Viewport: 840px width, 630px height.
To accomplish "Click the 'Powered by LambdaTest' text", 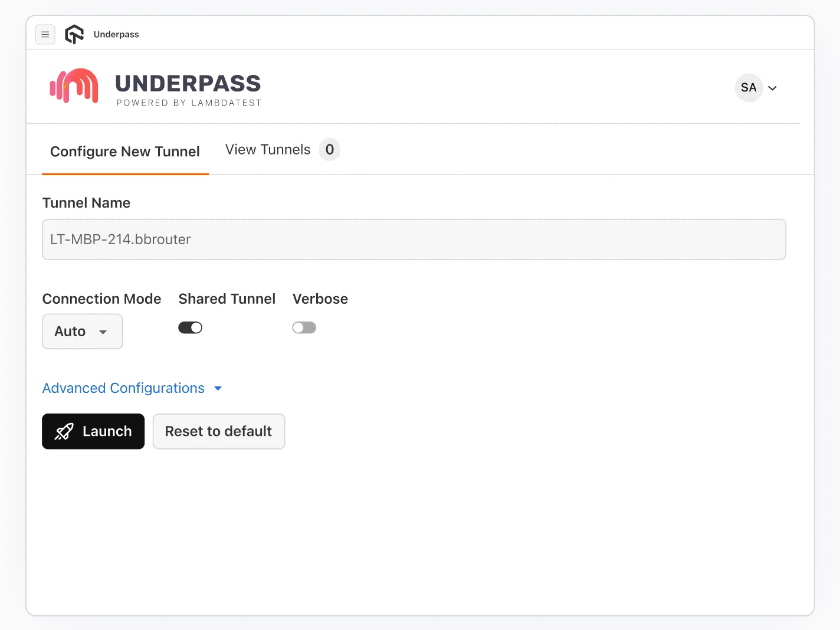I will pos(189,103).
